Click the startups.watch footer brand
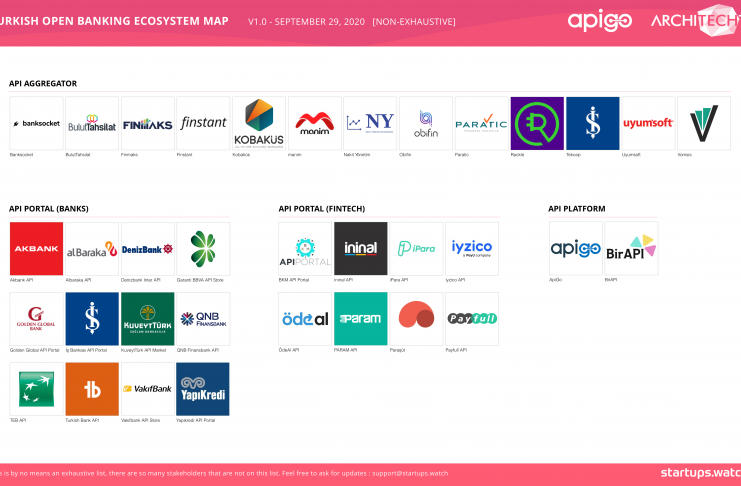Viewport: 741px width, 486px height. 701,473
